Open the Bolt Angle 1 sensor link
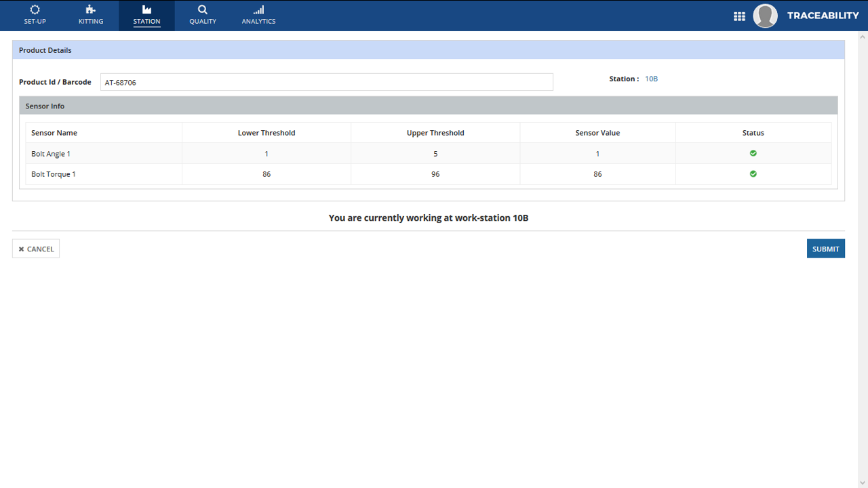This screenshot has width=868, height=488. 50,153
